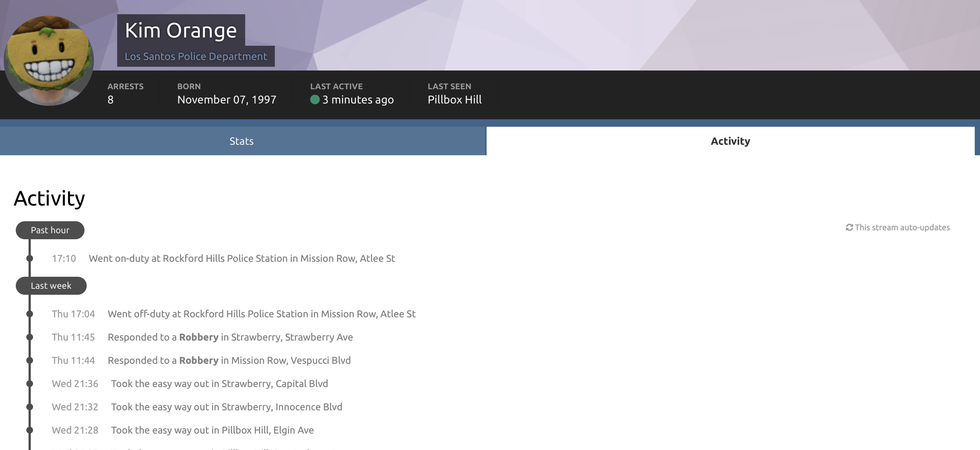Click timeline dot for Thu 11:44 robbery
The height and width of the screenshot is (450, 980).
pos(30,360)
